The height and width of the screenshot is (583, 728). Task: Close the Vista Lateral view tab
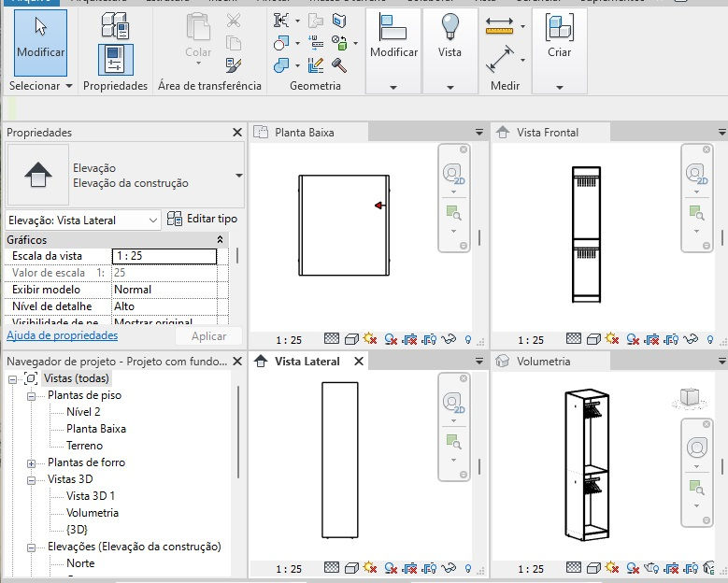(359, 362)
